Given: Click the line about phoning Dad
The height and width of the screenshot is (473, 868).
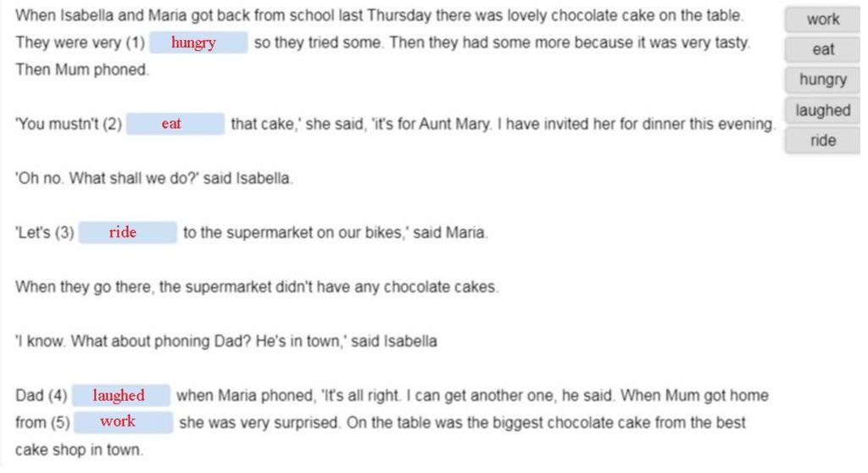Looking at the screenshot, I should click(225, 341).
